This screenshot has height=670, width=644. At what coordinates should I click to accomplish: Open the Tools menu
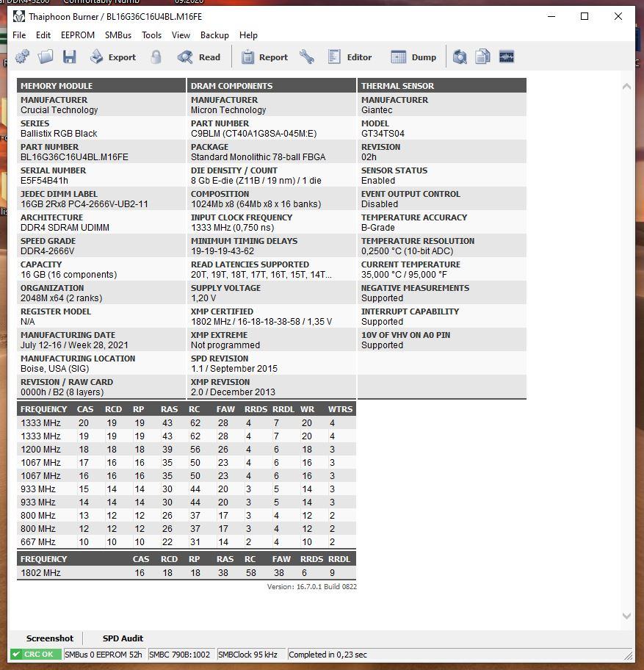coord(151,35)
